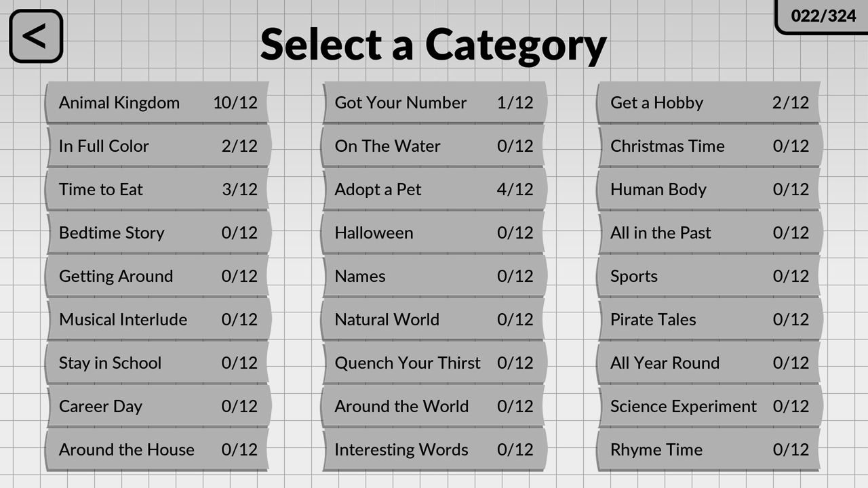Open the Pirate Tales category
Viewport: 868px width, 488px height.
point(709,320)
